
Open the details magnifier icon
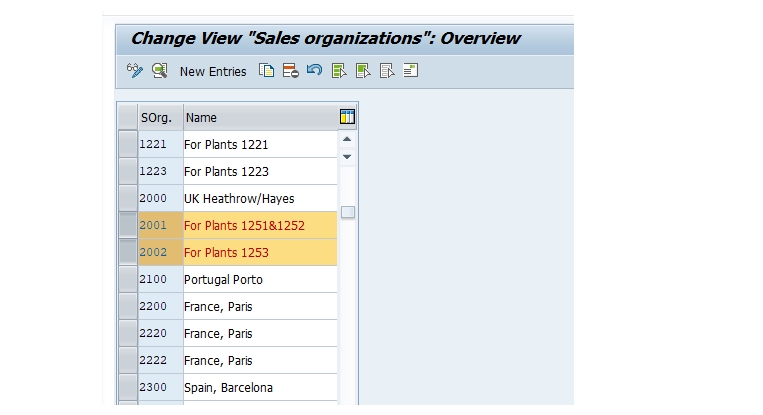pos(160,71)
